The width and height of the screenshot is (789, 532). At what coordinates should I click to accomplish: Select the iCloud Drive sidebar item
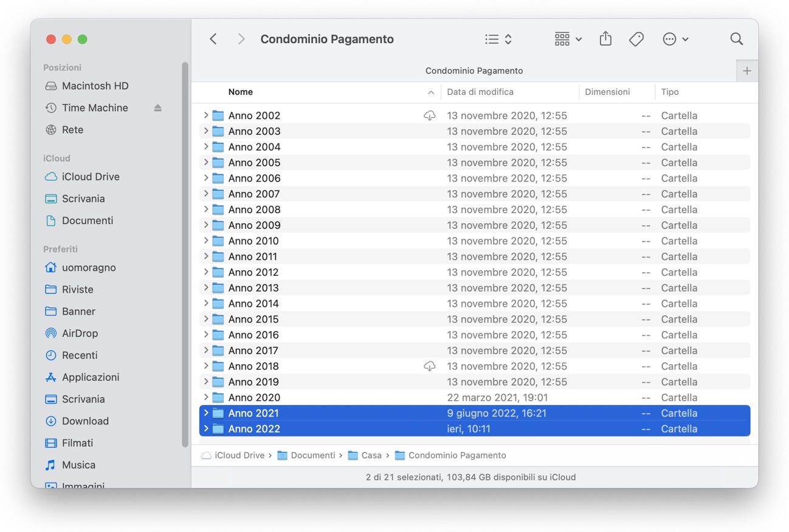tap(90, 176)
